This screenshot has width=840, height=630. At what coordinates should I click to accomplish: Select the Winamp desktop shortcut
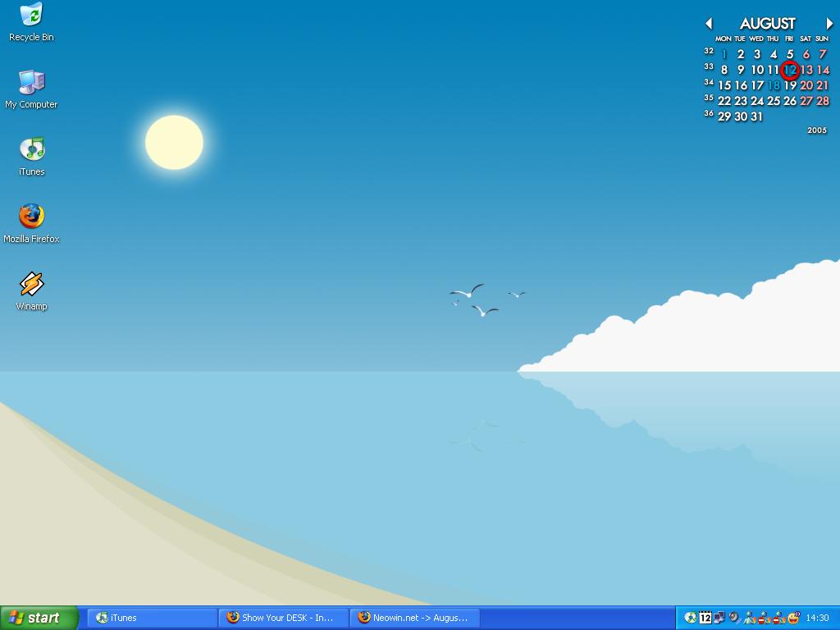pos(31,291)
